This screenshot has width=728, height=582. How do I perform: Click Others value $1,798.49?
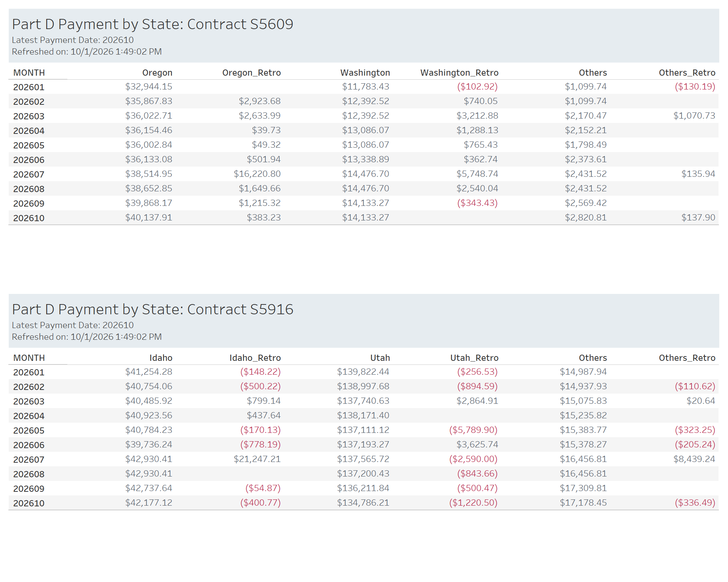pyautogui.click(x=586, y=145)
